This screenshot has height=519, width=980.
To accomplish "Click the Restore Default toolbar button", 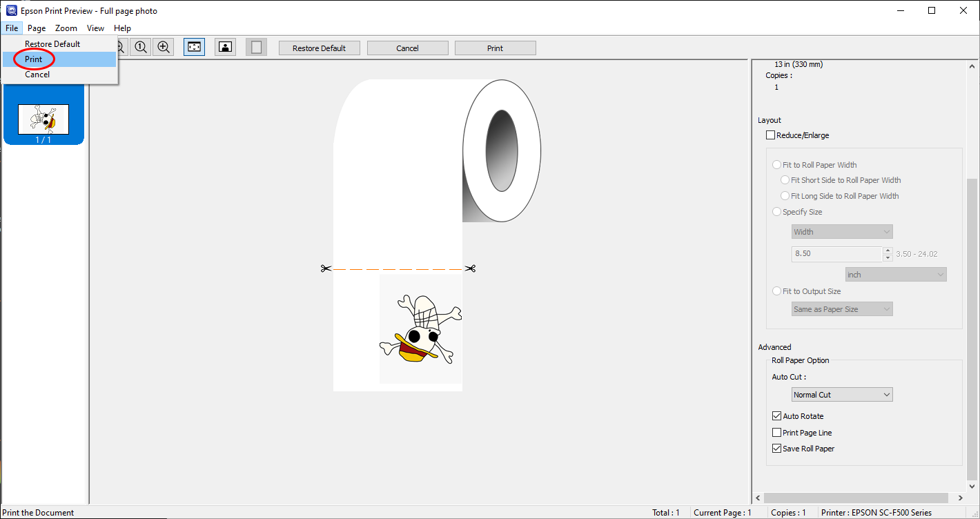I will [x=319, y=48].
